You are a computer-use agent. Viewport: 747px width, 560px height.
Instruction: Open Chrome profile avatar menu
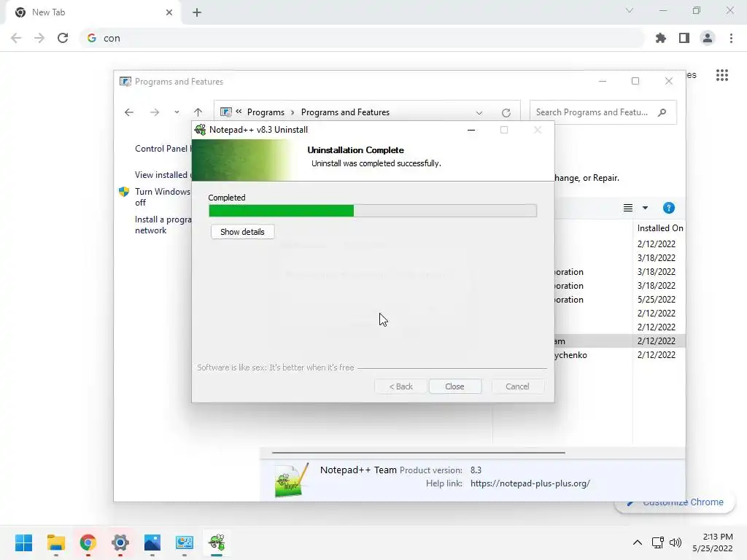point(708,38)
